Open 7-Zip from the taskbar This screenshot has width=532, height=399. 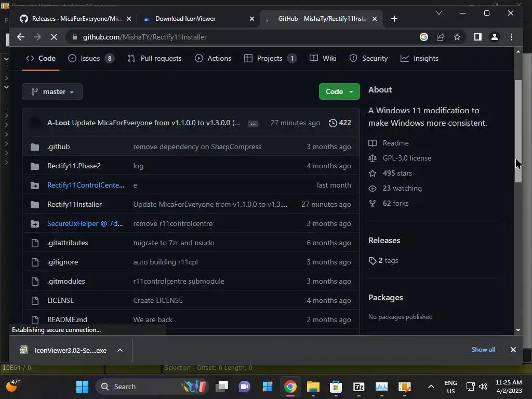358,387
